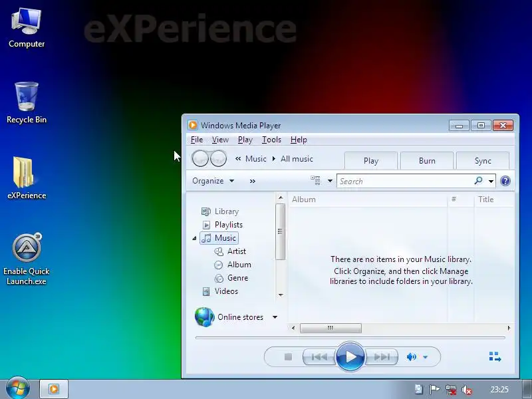Click the muted volume tray icon
Image resolution: width=532 pixels, height=399 pixels.
pos(467,390)
